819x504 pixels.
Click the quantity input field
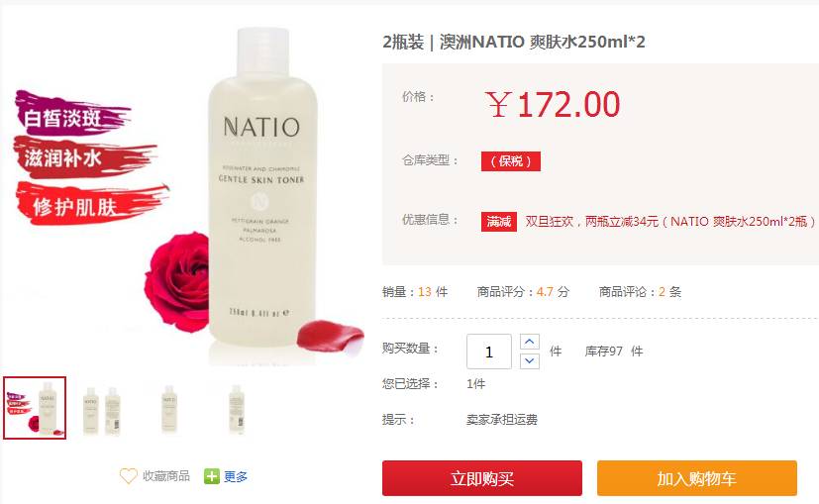489,352
